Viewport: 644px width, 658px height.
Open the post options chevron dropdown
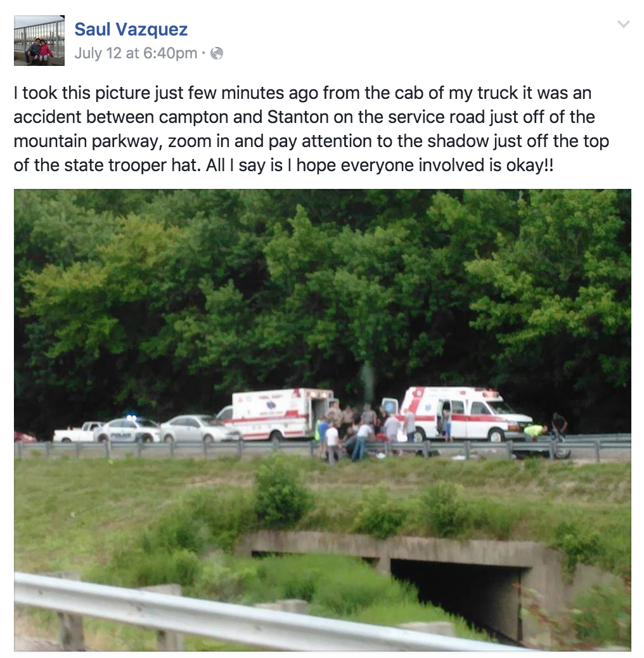624,24
